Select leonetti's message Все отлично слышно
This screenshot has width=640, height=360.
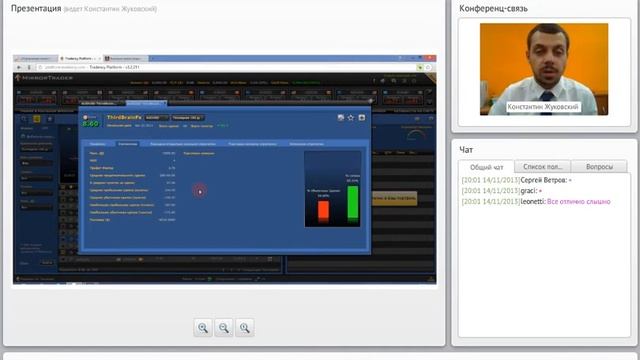coord(578,202)
